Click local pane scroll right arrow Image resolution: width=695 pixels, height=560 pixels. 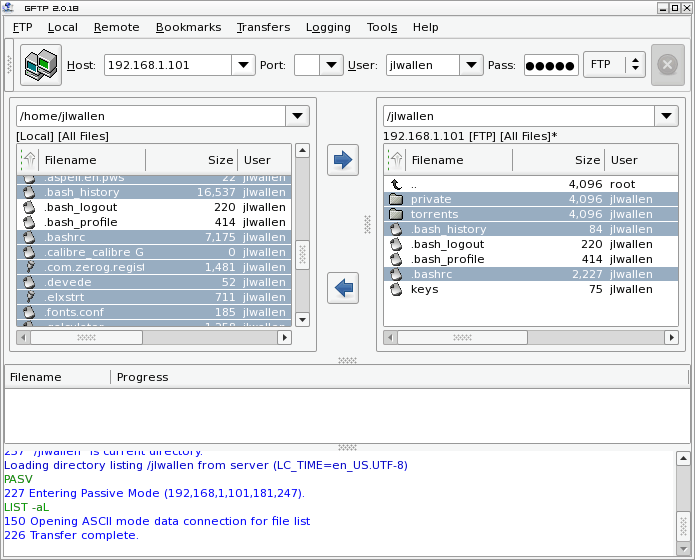[x=285, y=337]
